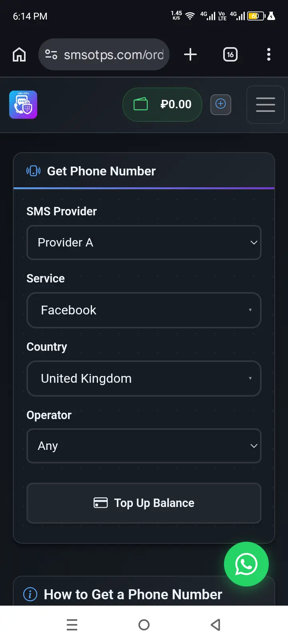The height and width of the screenshot is (644, 288).
Task: Tap the address bar URL smsotps.com
Action: click(x=114, y=54)
